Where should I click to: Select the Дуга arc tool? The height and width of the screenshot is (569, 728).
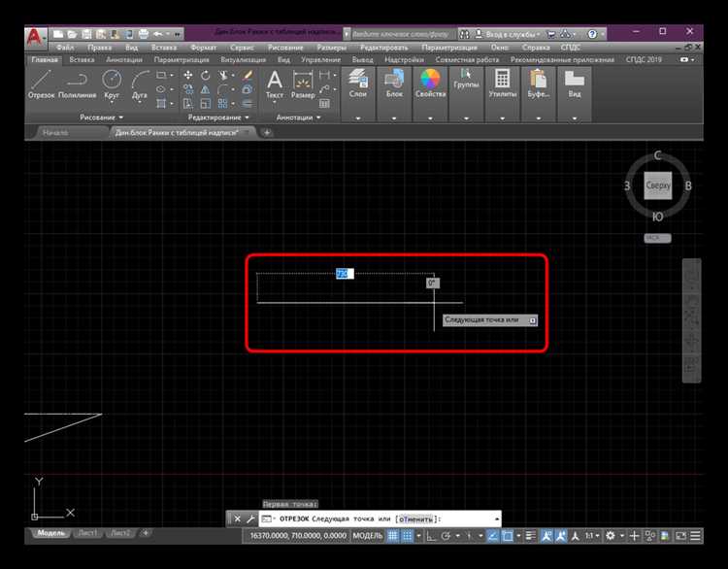pyautogui.click(x=141, y=84)
